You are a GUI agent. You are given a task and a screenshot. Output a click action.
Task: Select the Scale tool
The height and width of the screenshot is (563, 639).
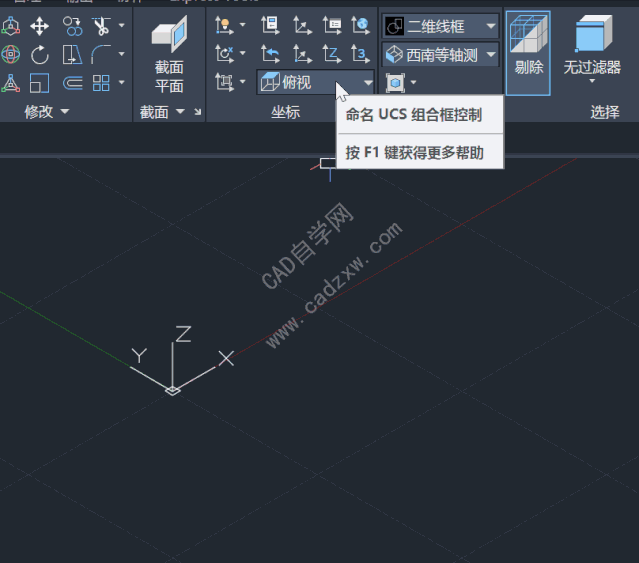pos(40,83)
